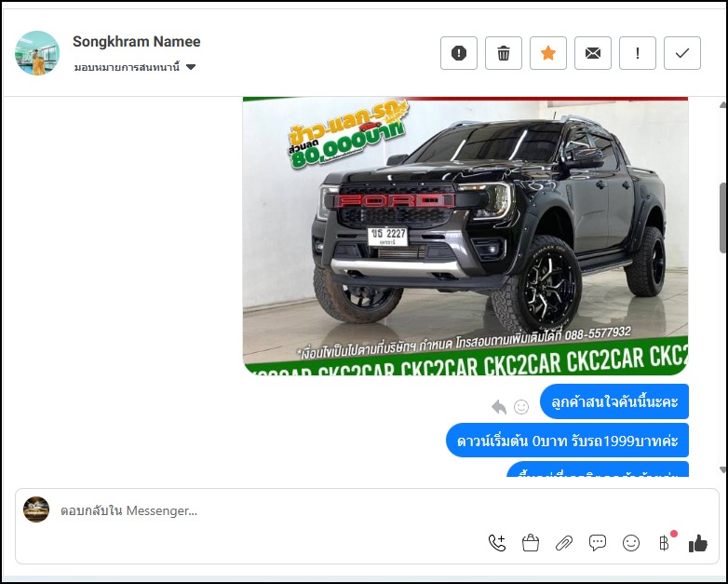Viewport: 728px width, 584px height.
Task: Click the 'มอบหมายการสนทนานี้' assign label
Action: click(x=127, y=67)
